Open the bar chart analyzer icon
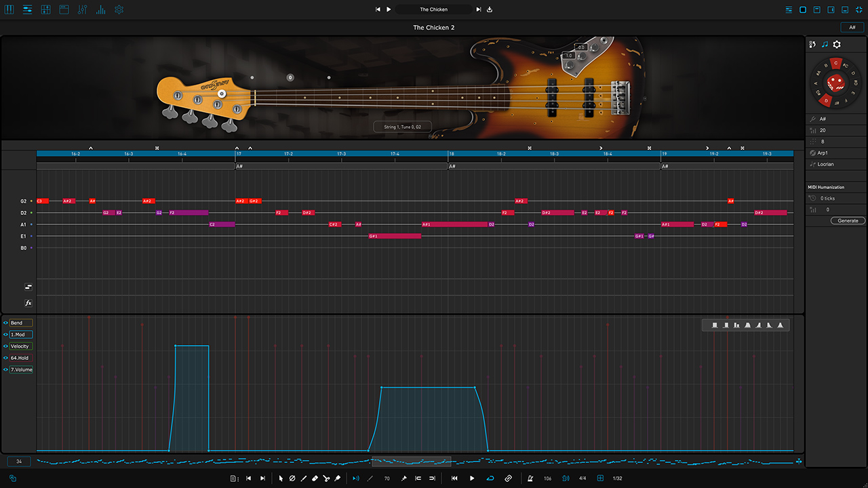This screenshot has width=868, height=488. coord(101,10)
